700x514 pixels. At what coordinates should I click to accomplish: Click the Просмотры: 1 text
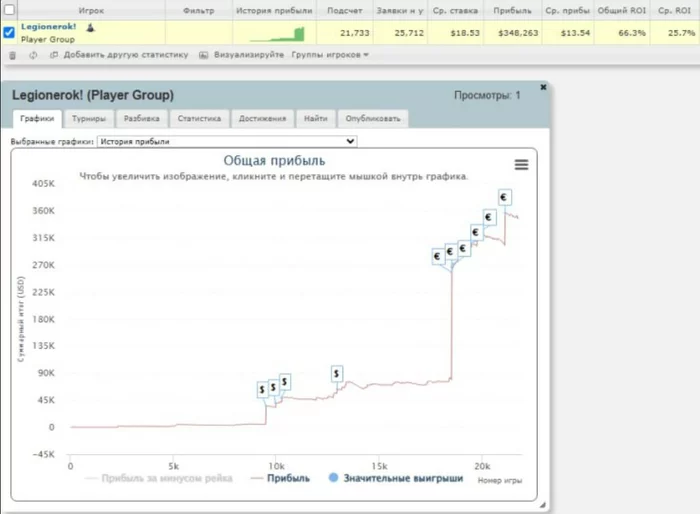point(487,95)
